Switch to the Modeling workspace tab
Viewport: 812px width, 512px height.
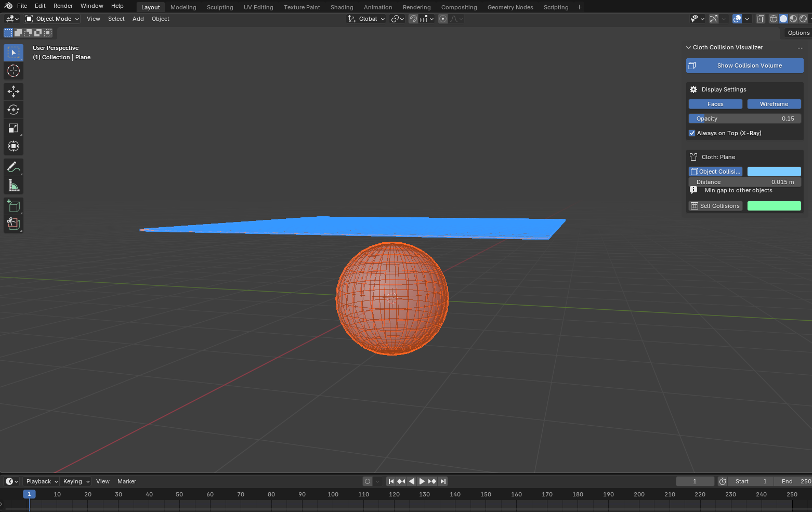[184, 7]
